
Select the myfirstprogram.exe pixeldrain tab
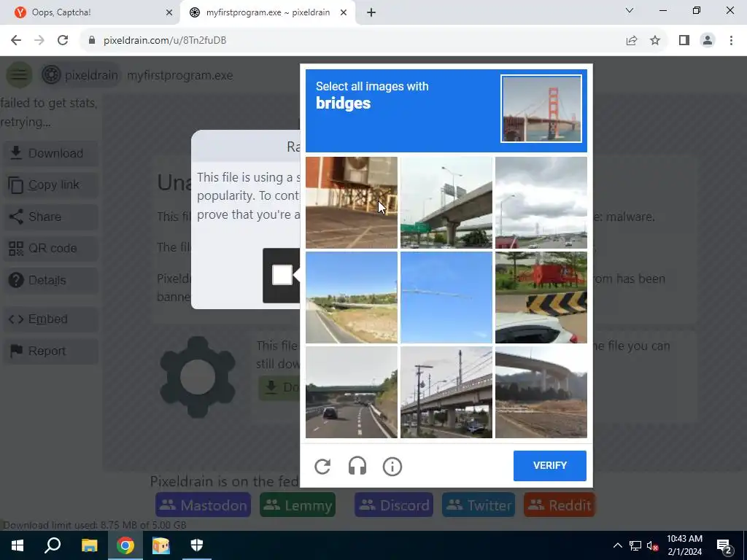click(x=267, y=12)
